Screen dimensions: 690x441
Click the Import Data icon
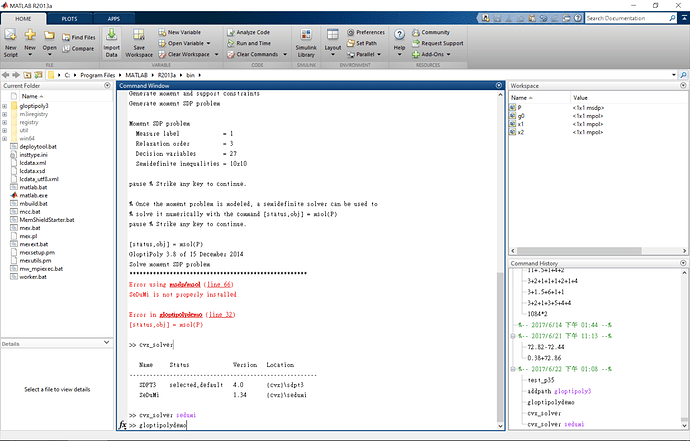coord(111,35)
